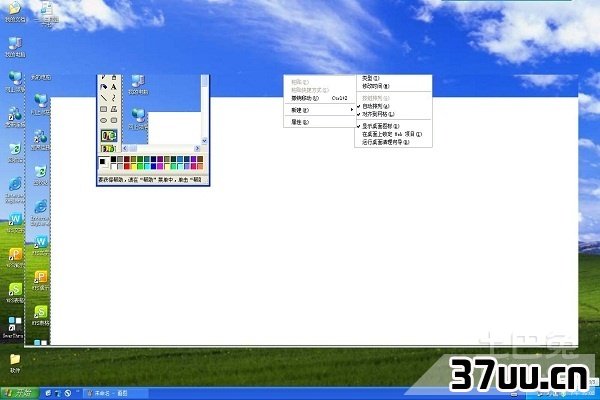
Task: Pick the dark red swatch in palette
Action: (127, 159)
